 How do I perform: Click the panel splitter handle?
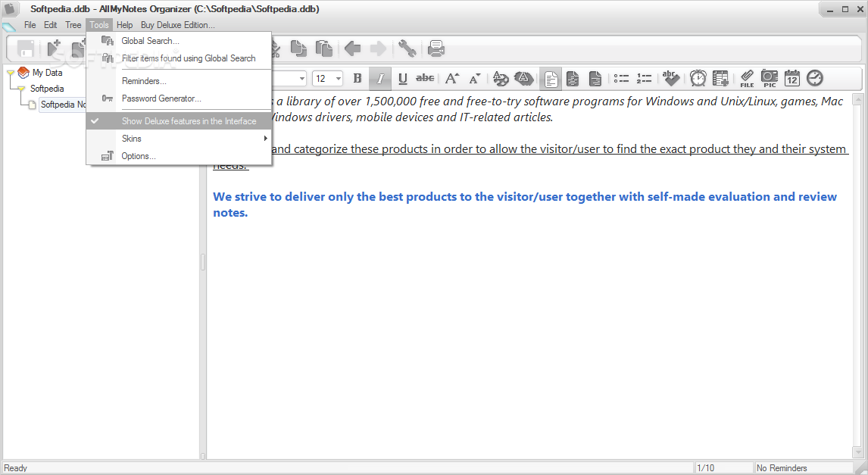coord(202,262)
